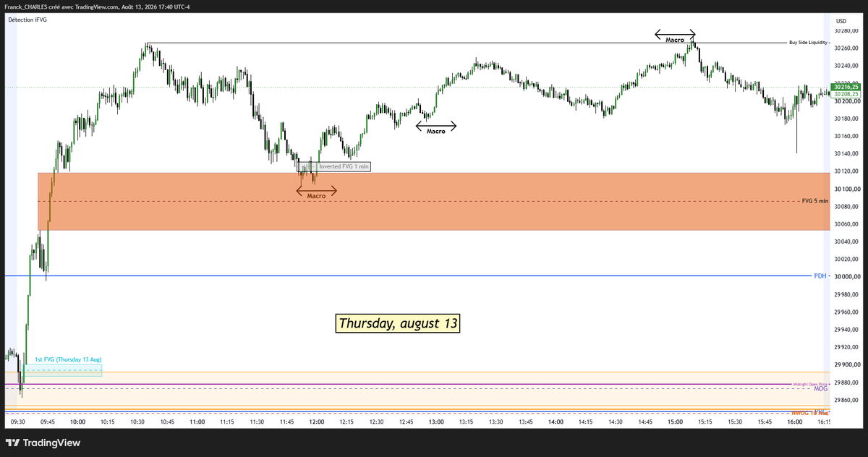Click the green price tag 30 208,25

click(x=846, y=94)
